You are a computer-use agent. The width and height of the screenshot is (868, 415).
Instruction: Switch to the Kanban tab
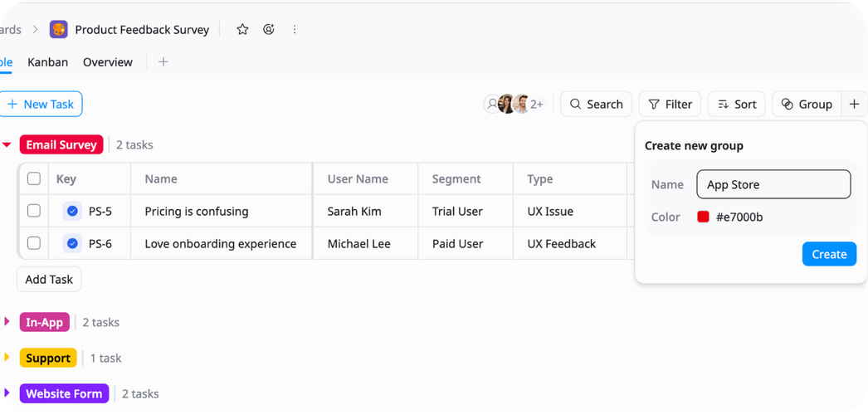(47, 62)
